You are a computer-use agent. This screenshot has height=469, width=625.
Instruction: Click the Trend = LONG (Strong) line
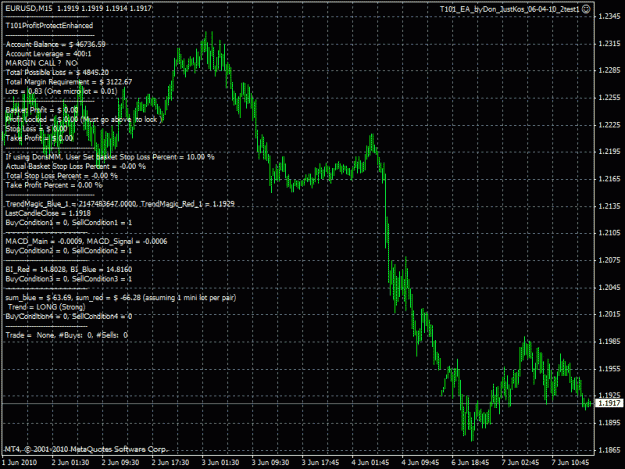[47, 307]
